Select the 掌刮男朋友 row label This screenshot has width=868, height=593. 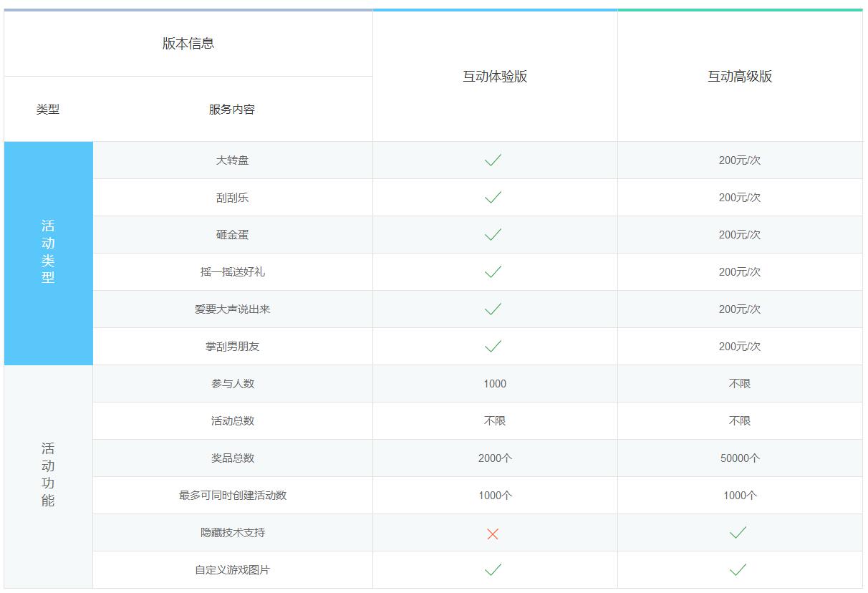pos(233,347)
